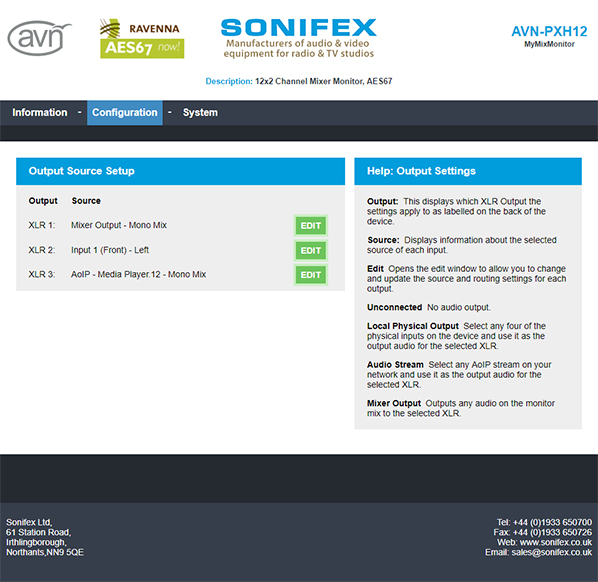Viewport: 598px width, 582px height.
Task: Click the XLR 2: label
Action: tap(42, 250)
